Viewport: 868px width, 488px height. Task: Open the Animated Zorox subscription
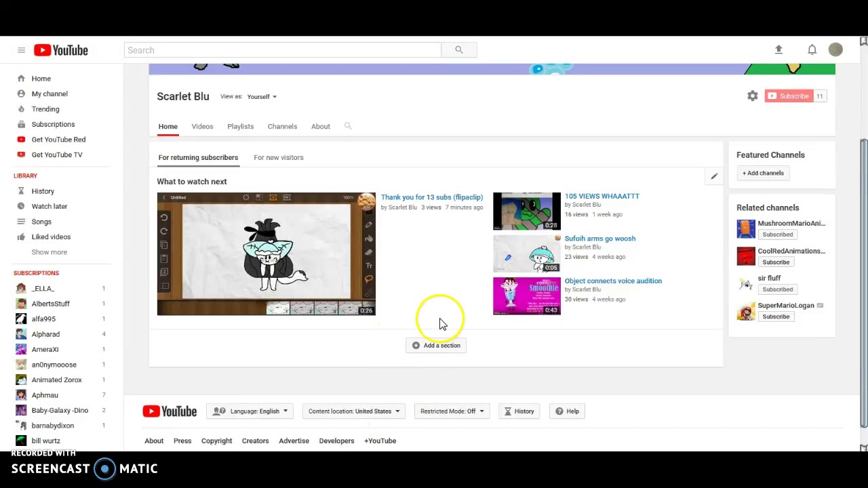click(56, 380)
